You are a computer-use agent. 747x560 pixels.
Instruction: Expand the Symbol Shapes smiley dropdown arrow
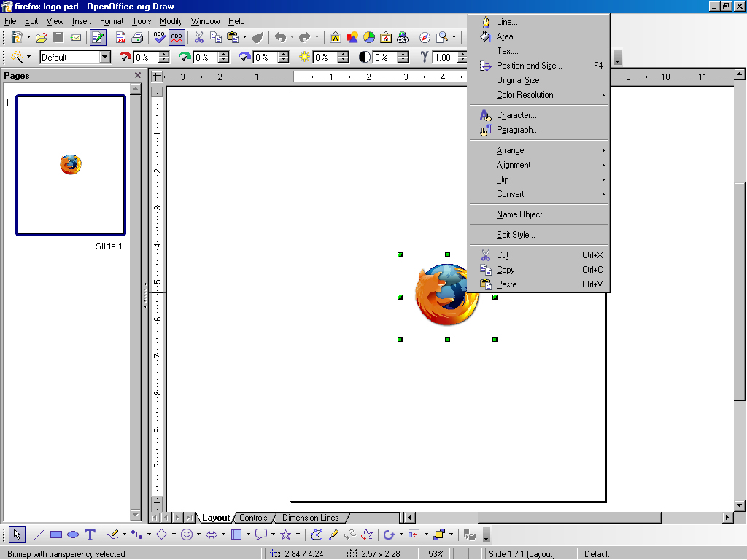click(198, 534)
